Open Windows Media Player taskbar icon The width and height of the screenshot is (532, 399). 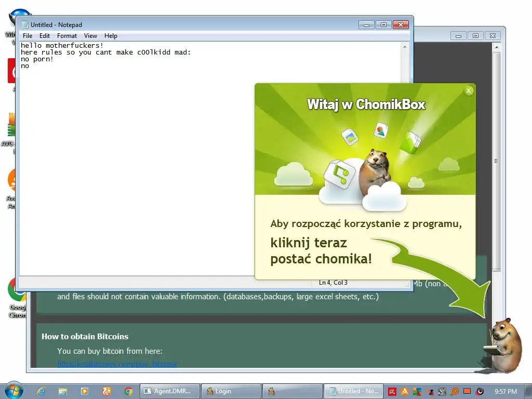coord(85,391)
